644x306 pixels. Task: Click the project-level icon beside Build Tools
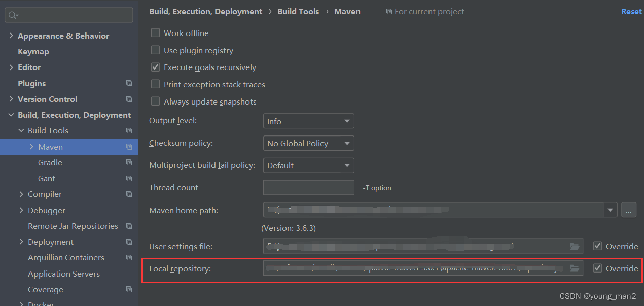(129, 130)
